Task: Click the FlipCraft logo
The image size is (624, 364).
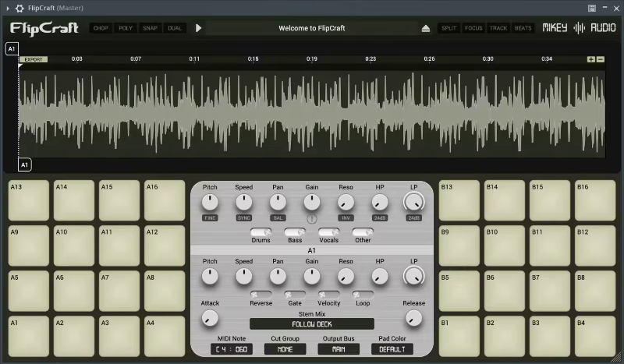Action: (x=44, y=28)
